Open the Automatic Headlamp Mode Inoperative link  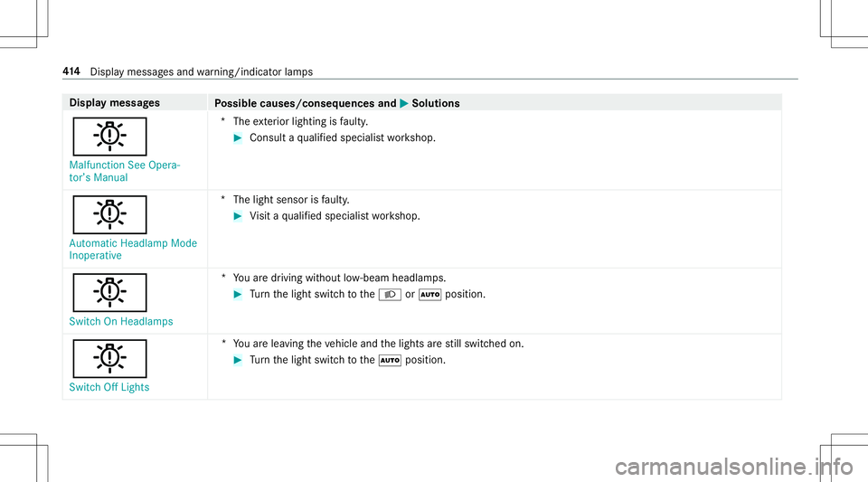click(133, 249)
